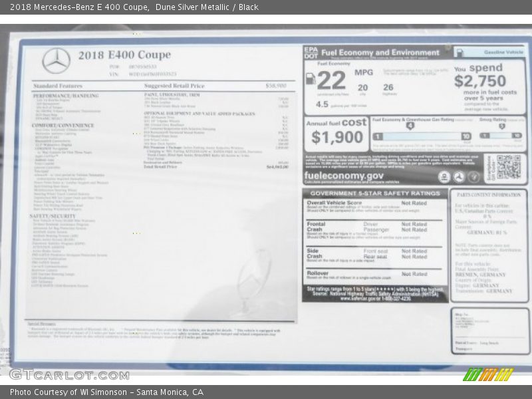Click the pump icon in Gasoline Vehicle badge

[460, 53]
